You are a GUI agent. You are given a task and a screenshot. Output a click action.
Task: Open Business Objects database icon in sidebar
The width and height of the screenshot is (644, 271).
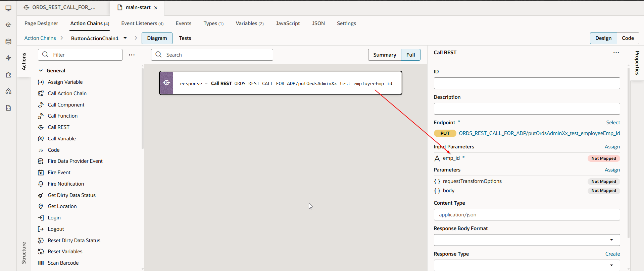pyautogui.click(x=8, y=42)
